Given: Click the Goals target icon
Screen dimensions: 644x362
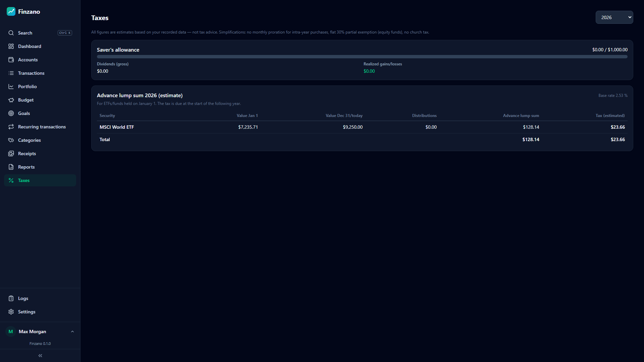Looking at the screenshot, I should click(11, 113).
